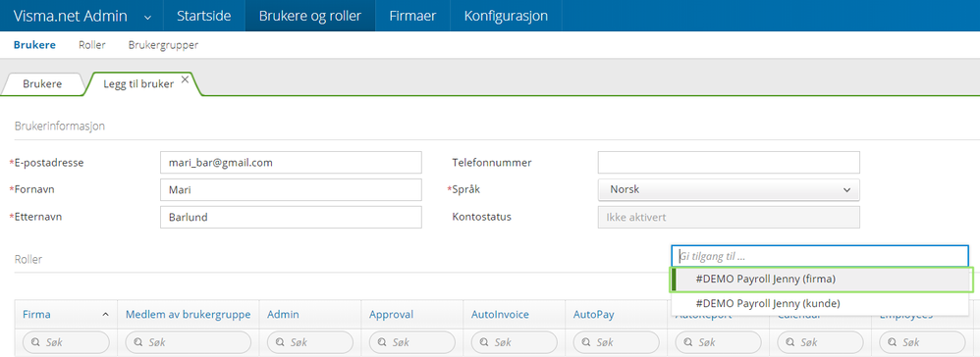Viewport: 980px width, 357px height.
Task: Switch to the Legg til bruker tab
Action: [x=138, y=83]
